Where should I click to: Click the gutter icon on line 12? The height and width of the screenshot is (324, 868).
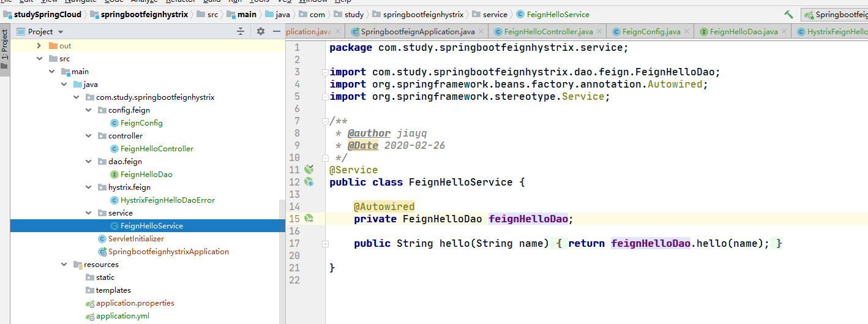[x=309, y=182]
